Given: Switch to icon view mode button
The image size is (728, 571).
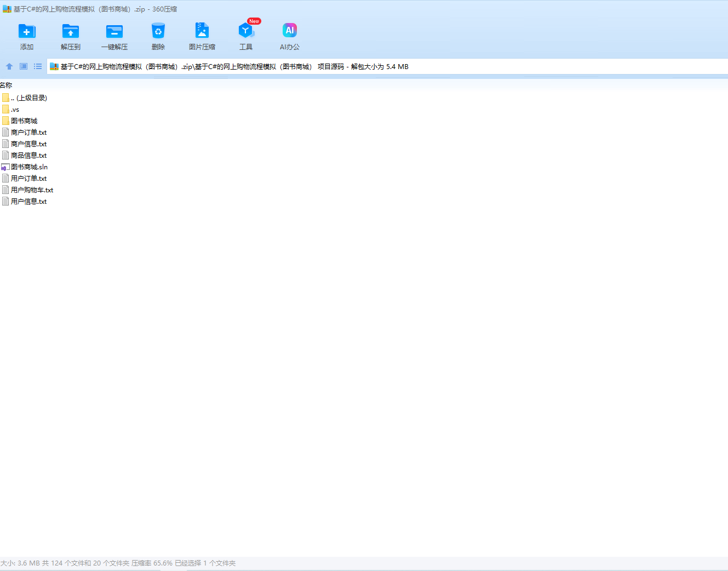Looking at the screenshot, I should (x=24, y=66).
